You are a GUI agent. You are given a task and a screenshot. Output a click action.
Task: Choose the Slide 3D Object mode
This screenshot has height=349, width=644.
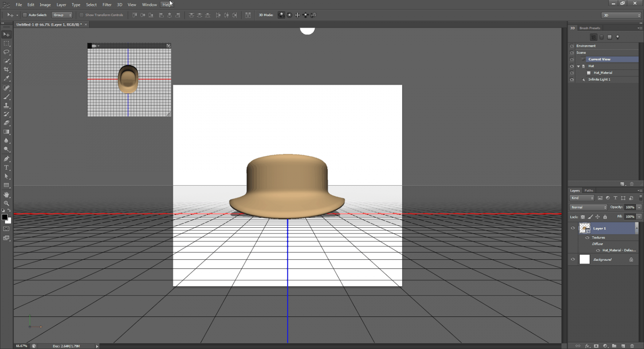pyautogui.click(x=305, y=15)
